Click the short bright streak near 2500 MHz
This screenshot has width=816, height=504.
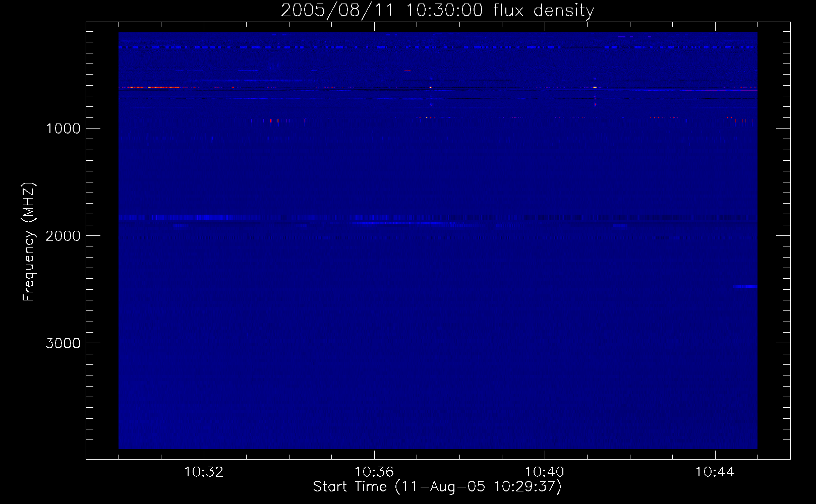[745, 286]
